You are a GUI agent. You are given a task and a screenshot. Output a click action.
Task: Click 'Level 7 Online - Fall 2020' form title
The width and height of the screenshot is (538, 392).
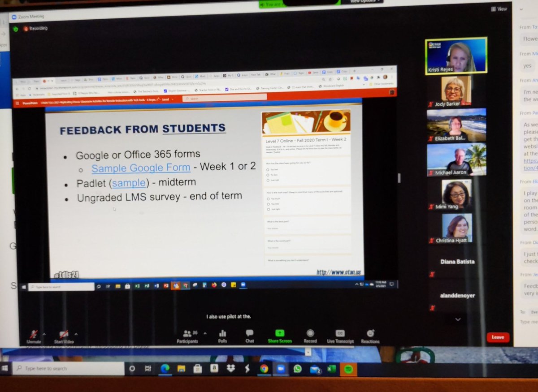pos(306,140)
